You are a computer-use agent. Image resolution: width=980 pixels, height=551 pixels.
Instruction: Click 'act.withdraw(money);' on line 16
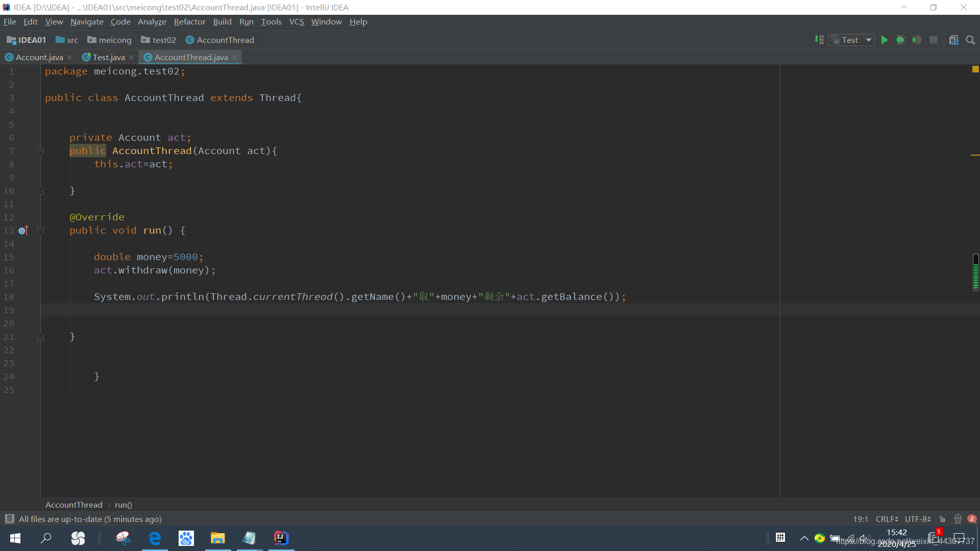pos(155,270)
